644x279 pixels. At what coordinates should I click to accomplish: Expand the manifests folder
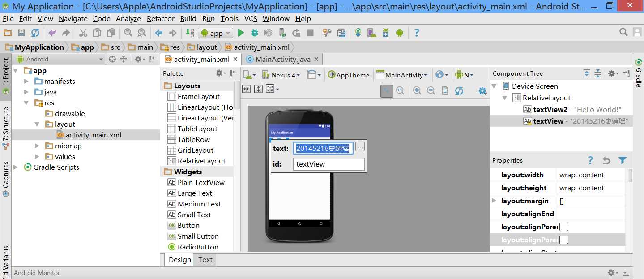(x=26, y=82)
